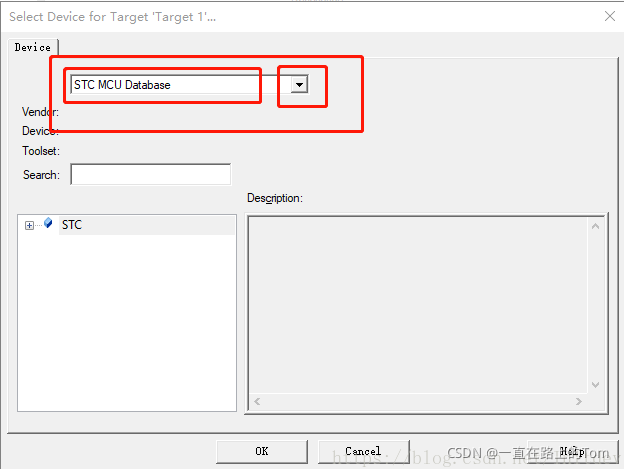Click the Toolset label

click(x=41, y=151)
